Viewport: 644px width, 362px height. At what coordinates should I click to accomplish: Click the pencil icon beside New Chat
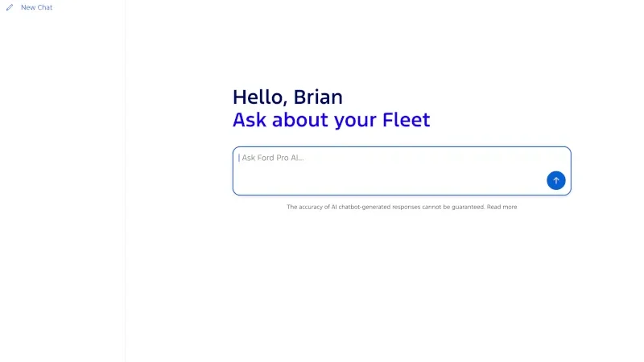pos(10,7)
